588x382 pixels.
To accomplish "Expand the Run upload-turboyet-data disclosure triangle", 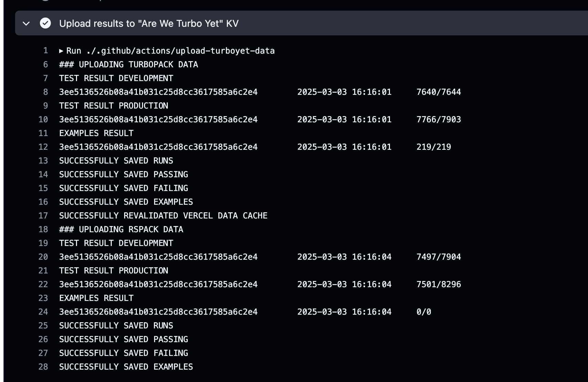I will 61,51.
